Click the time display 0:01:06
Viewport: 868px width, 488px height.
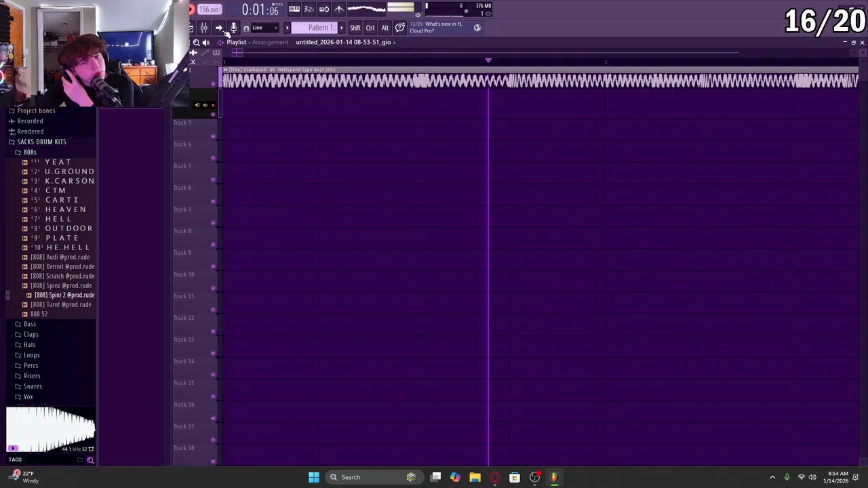[x=261, y=10]
